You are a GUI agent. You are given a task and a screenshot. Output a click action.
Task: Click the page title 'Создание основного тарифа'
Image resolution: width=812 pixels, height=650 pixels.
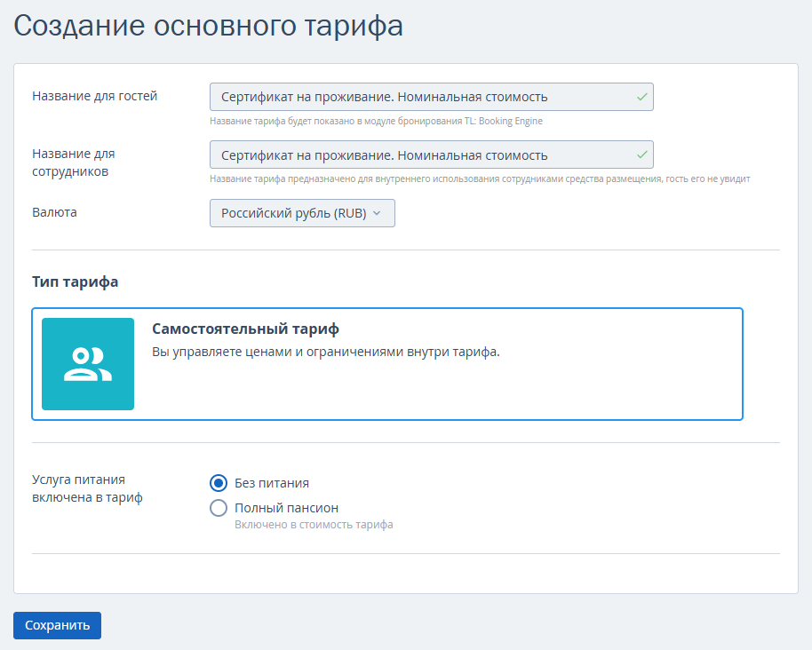[x=208, y=26]
